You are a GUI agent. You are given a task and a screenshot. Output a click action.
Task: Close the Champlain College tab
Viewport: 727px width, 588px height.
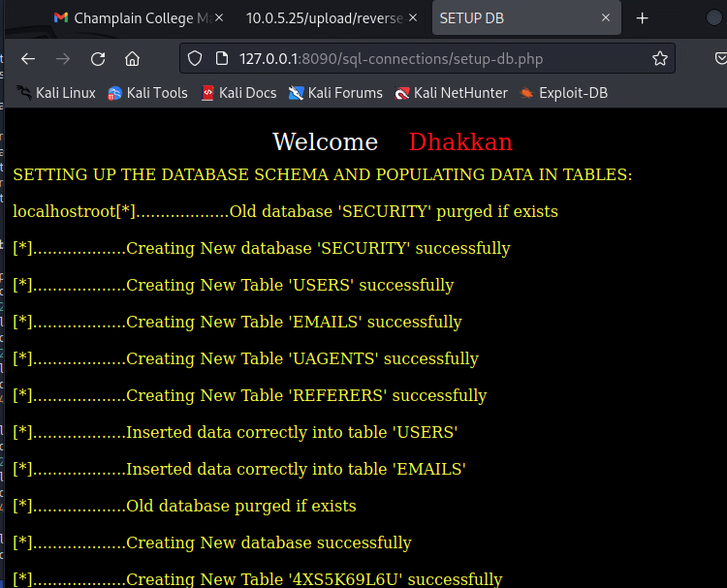pos(217,18)
